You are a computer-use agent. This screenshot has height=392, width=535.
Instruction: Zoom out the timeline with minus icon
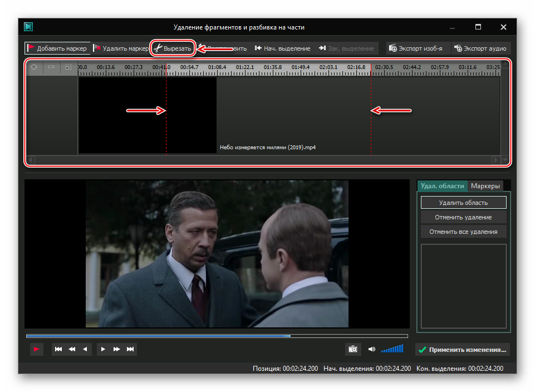51,67
